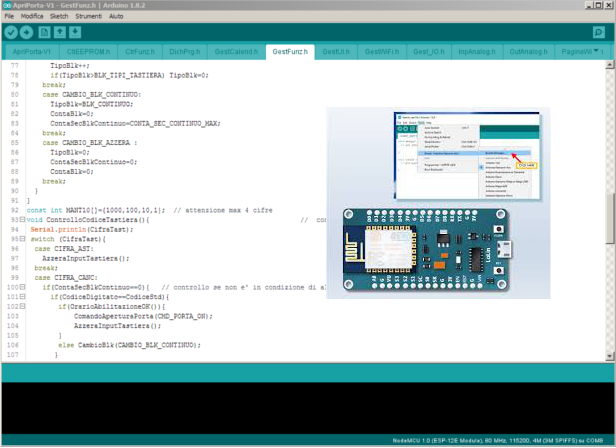Click the NodeMCU 1.0 board status text
This screenshot has width=616, height=448.
coord(498,441)
